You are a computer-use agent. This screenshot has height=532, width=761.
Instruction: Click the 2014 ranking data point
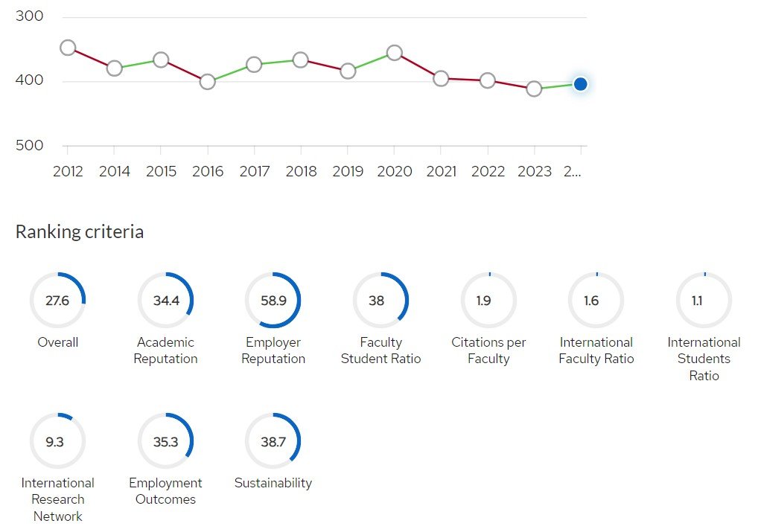click(x=114, y=68)
